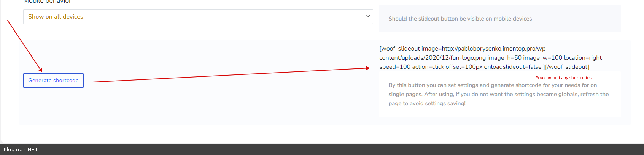The image size is (644, 155).
Task: Click "location=right" in the generated shortcode
Action: pos(583,58)
